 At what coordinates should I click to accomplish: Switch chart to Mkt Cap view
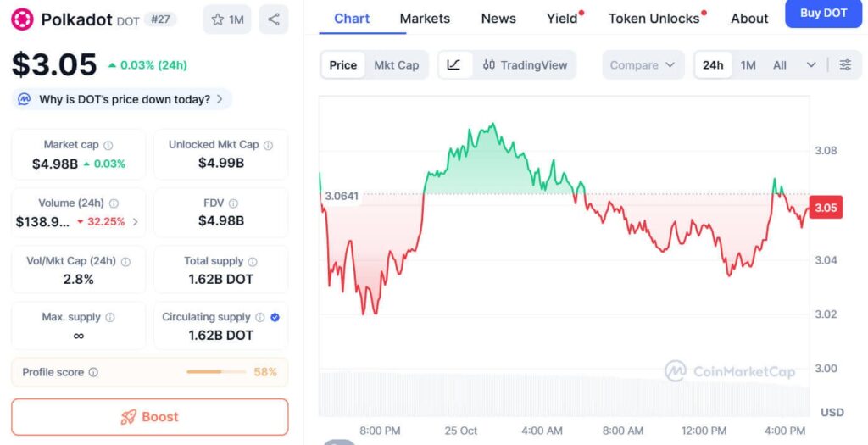(397, 65)
